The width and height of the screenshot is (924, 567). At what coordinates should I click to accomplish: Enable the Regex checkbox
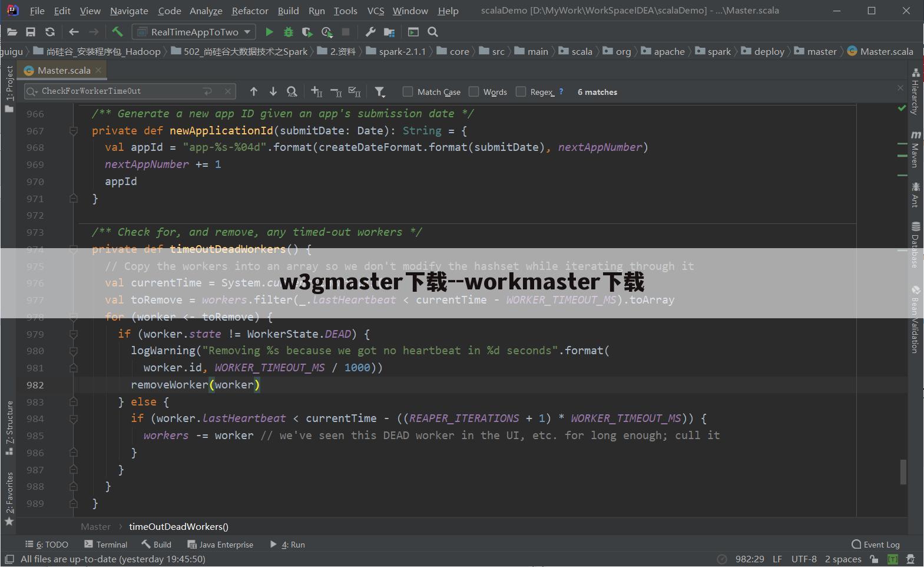pos(521,91)
